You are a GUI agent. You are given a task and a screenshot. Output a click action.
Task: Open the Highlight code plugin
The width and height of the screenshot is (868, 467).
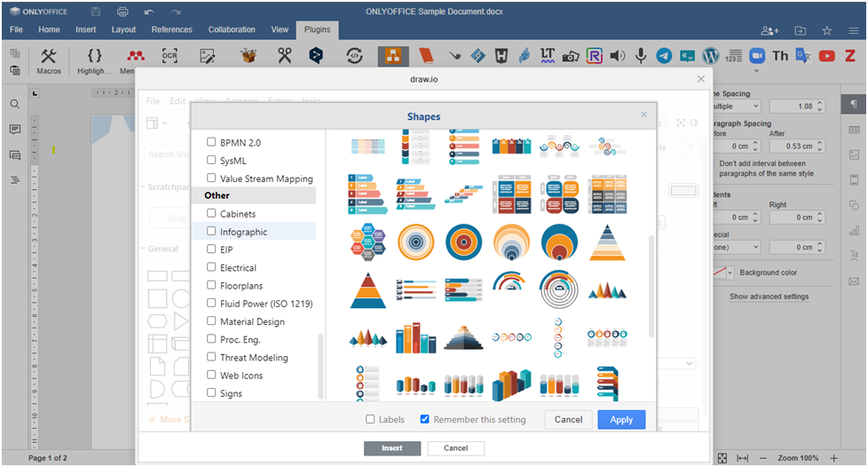94,60
